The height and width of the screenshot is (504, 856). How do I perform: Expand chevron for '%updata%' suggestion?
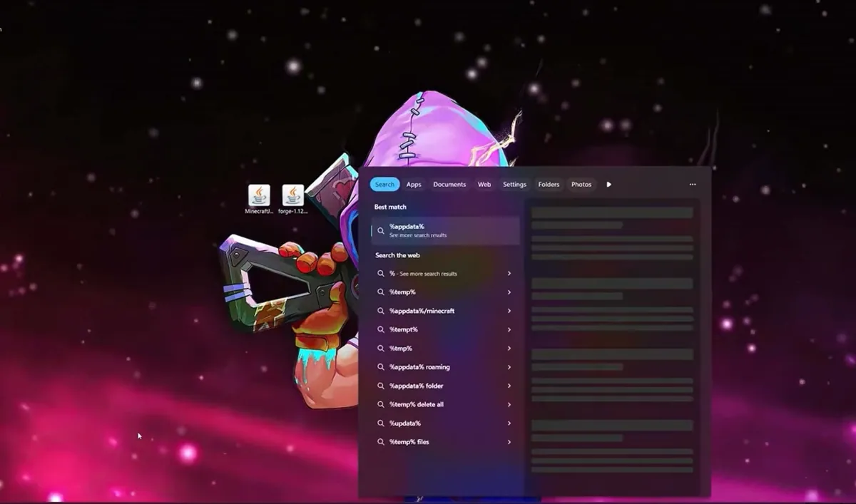coord(509,423)
